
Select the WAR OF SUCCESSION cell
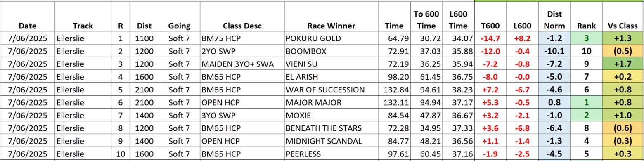[325, 90]
